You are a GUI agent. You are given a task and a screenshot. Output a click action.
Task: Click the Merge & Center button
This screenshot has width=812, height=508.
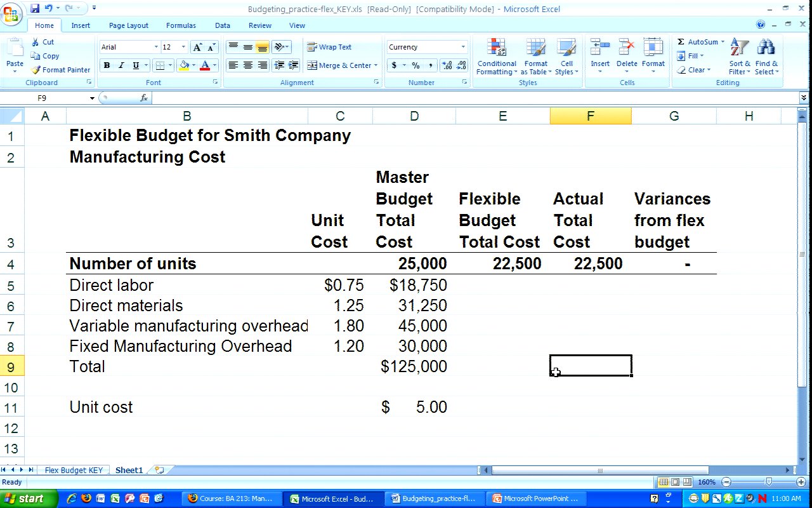(340, 65)
